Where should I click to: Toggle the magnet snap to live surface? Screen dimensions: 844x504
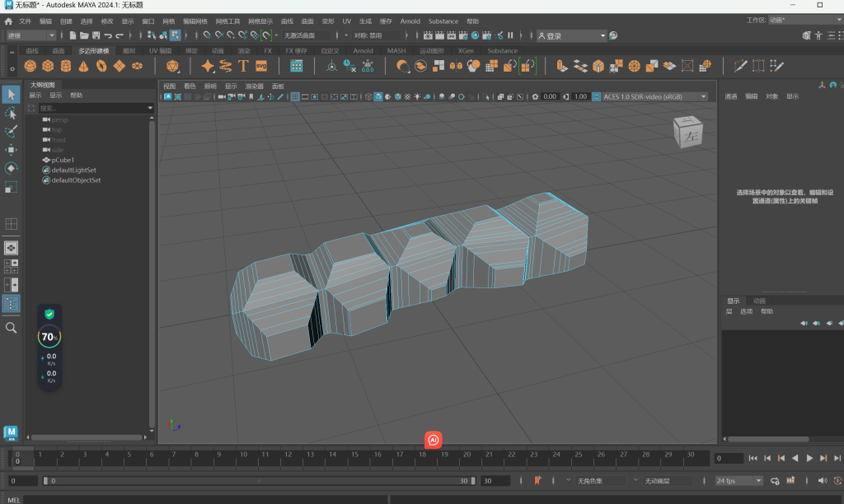266,35
